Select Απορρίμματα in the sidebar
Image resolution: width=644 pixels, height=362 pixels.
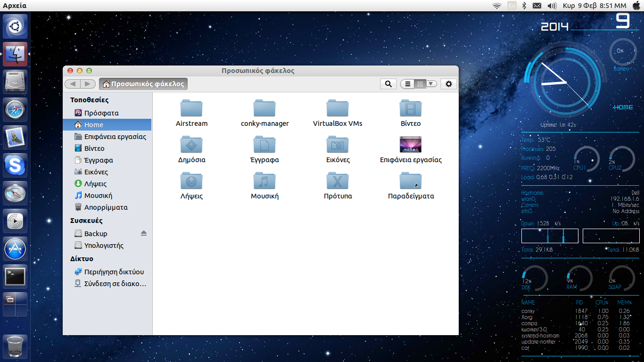106,207
